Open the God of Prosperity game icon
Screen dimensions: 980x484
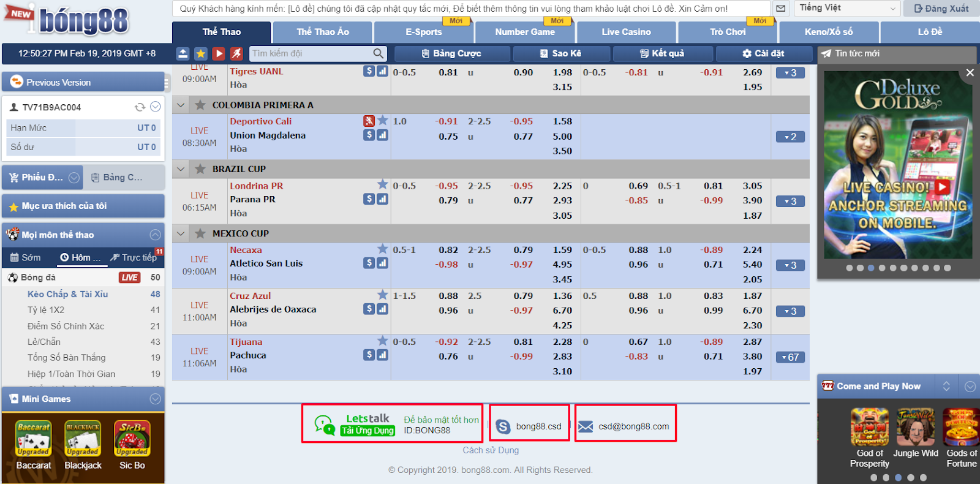click(x=869, y=427)
